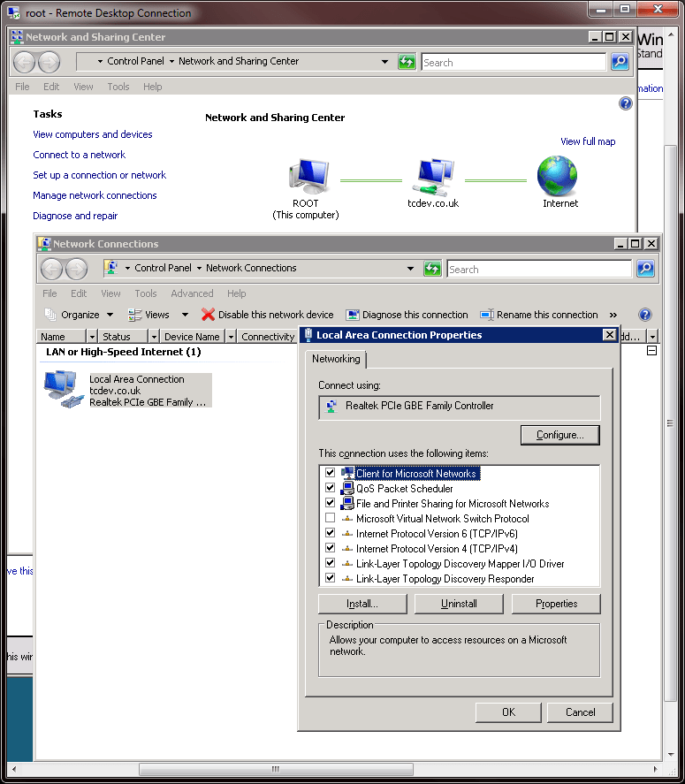Click Forward arrow in Network and Sharing Center

pos(49,63)
